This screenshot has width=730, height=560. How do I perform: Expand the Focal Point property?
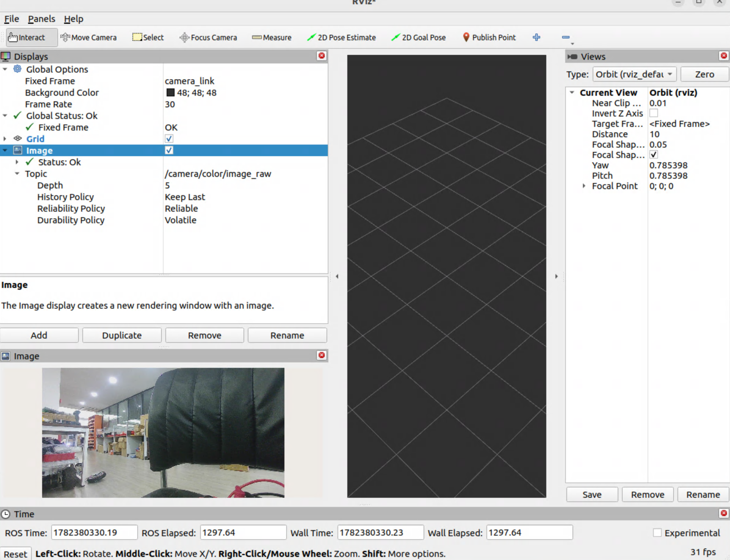(584, 186)
